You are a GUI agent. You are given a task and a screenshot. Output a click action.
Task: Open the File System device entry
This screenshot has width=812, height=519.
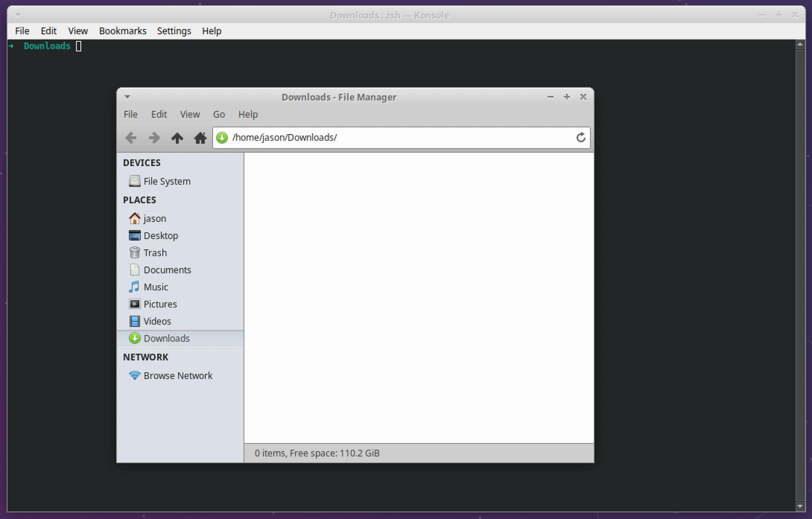(x=167, y=181)
